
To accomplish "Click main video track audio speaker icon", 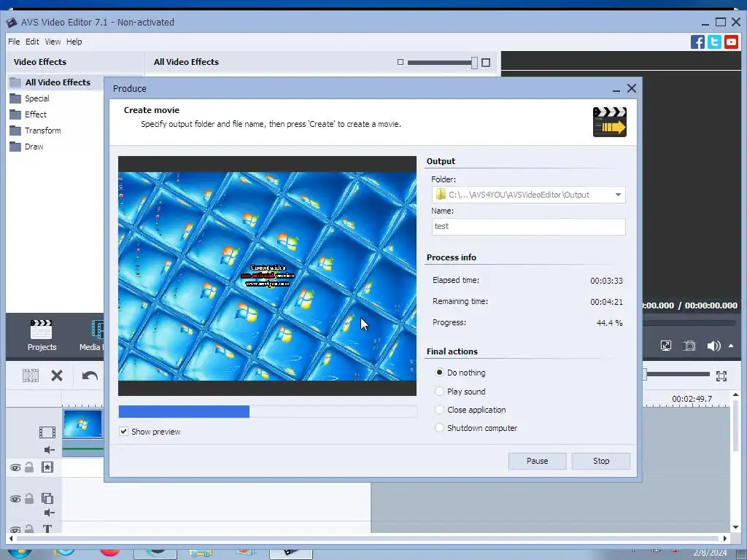I will (49, 450).
